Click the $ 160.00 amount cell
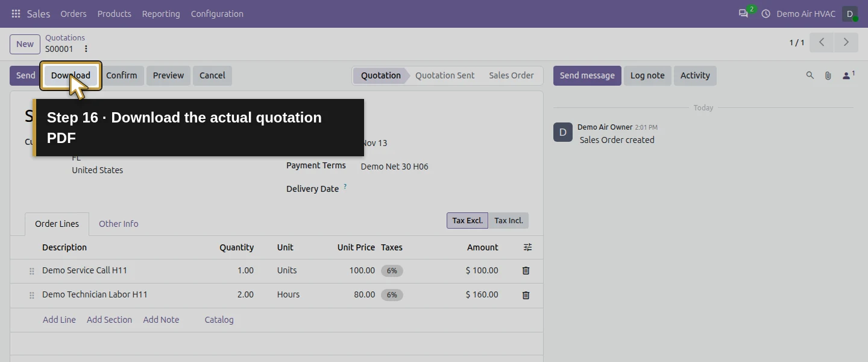This screenshot has width=868, height=362. point(482,294)
